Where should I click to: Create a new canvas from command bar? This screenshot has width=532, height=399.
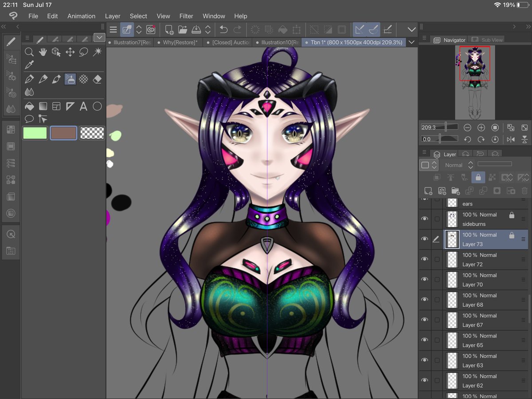point(169,30)
